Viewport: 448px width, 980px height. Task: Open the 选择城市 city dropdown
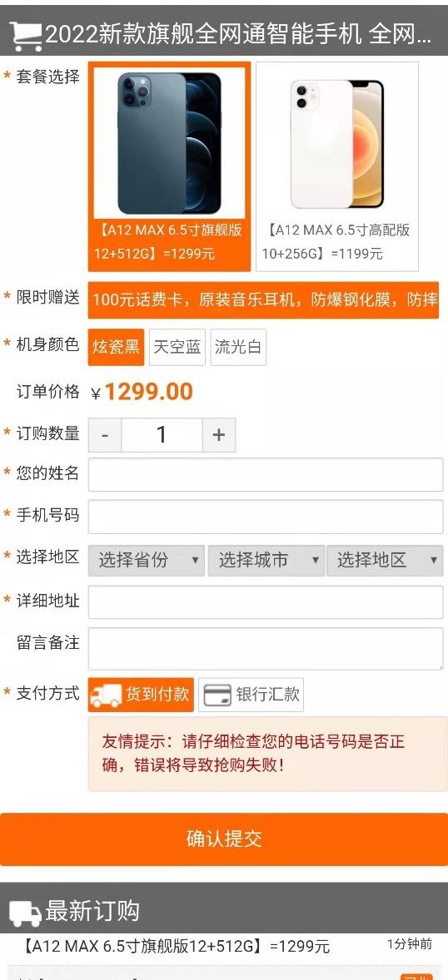(x=266, y=560)
